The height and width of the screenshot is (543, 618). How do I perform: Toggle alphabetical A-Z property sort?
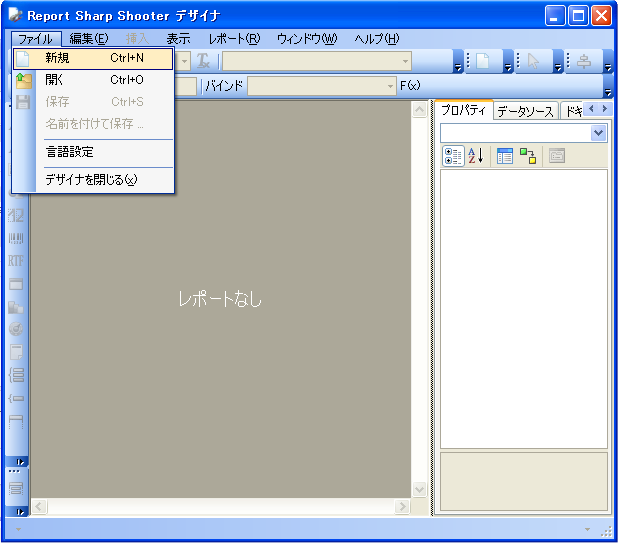click(x=476, y=156)
